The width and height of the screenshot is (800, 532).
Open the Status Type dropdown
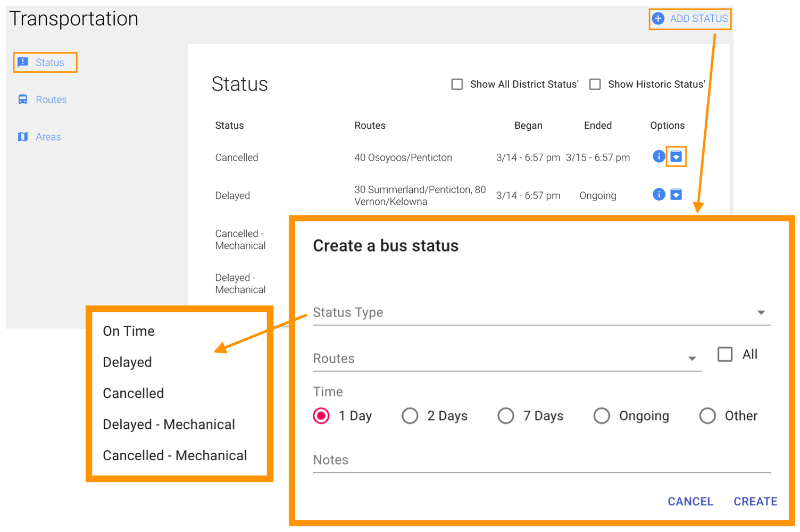(x=541, y=312)
